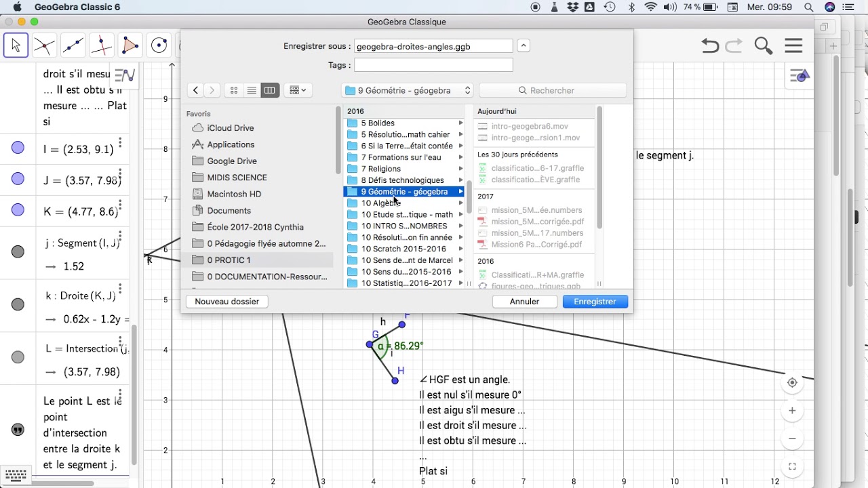Toggle visibility of line k
The height and width of the screenshot is (488, 868).
[x=18, y=304]
